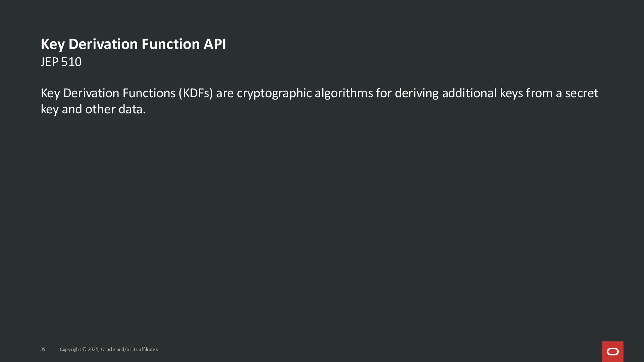Click the word 'cryptographic' in body text
This screenshot has height=362, width=644.
274,93
